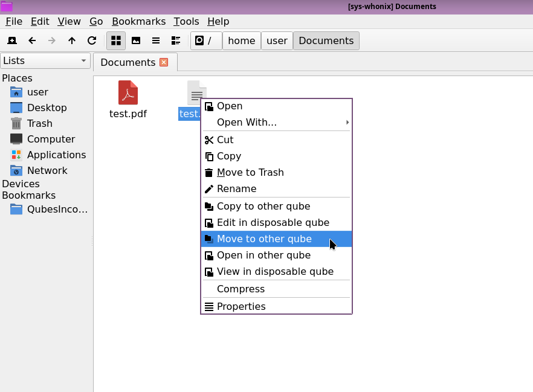Open Trash in the Places sidebar
The image size is (533, 392).
click(x=39, y=123)
